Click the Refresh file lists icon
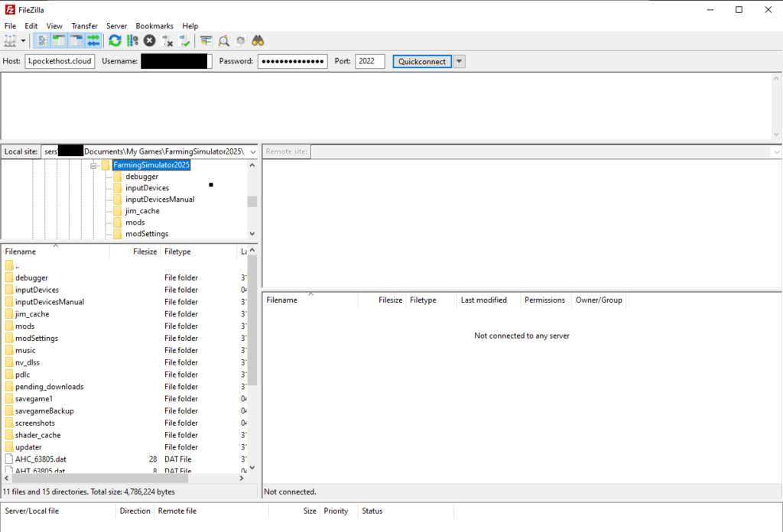The image size is (783, 532). (115, 41)
